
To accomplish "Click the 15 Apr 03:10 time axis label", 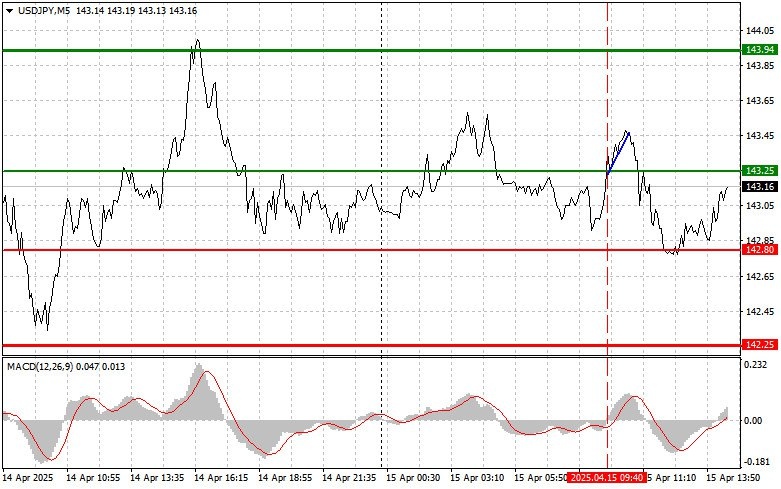I will point(477,478).
